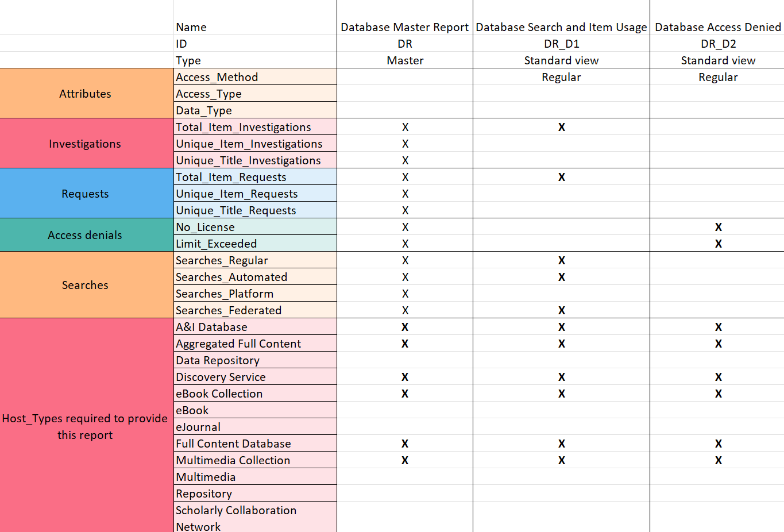Select the Regular value under DR_D1
Screen dimensions: 784x532
coord(561,77)
